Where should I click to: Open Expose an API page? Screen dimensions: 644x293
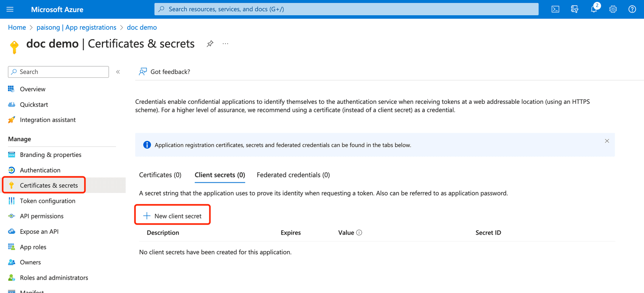[x=39, y=231]
